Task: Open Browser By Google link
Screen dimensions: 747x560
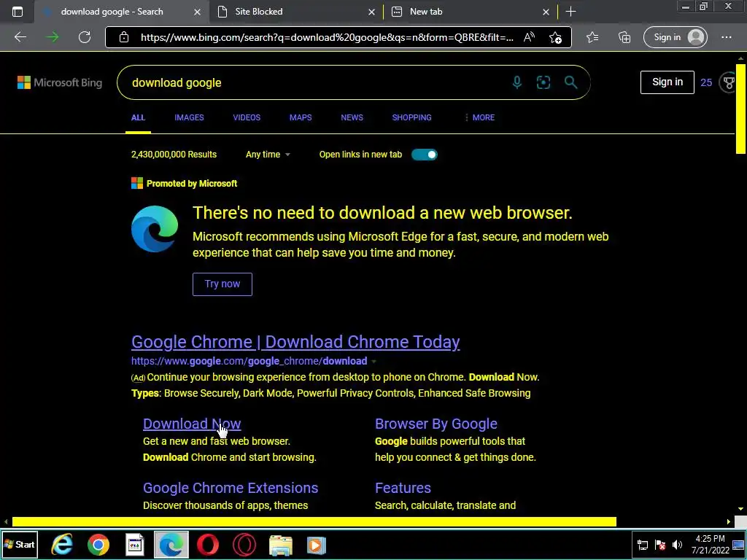Action: coord(436,424)
